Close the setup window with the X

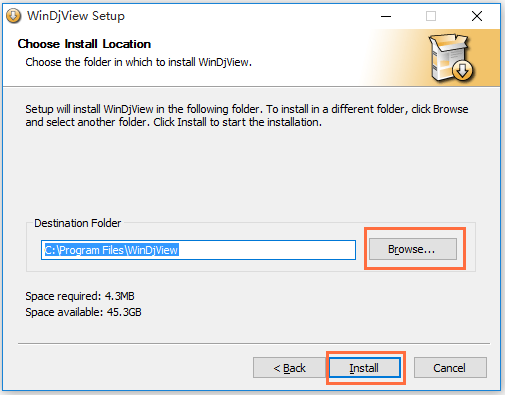tap(477, 16)
